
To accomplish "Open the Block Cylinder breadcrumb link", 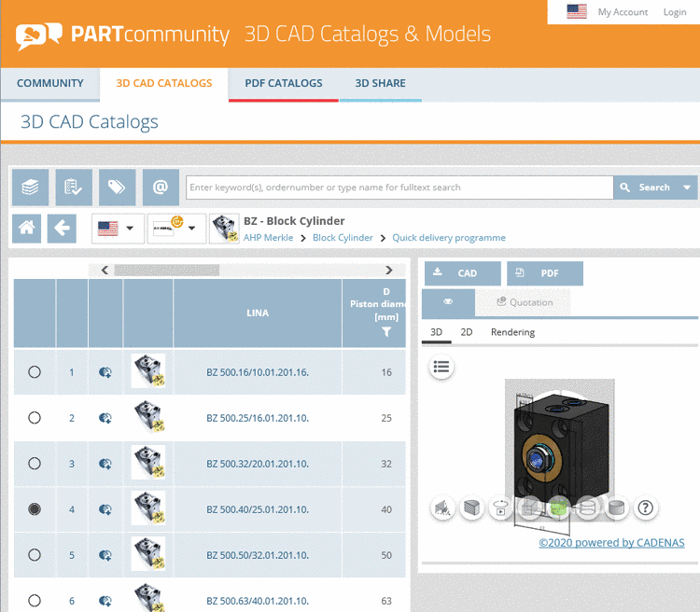I will 343,238.
